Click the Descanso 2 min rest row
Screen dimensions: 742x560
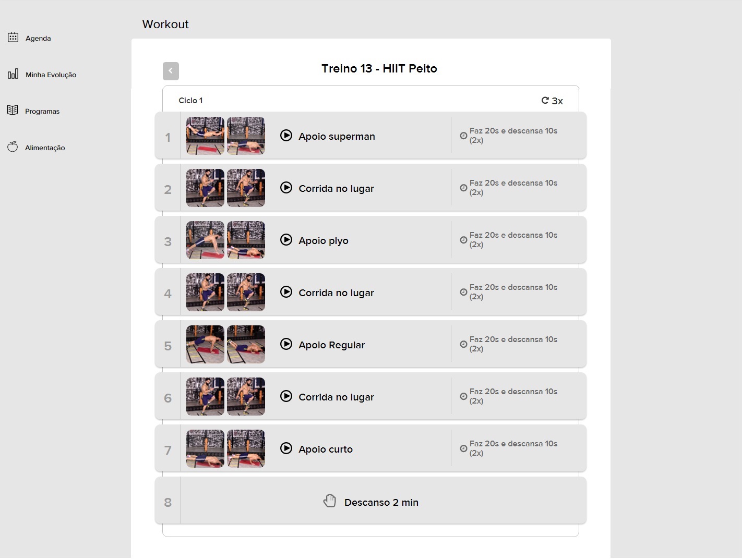[381, 502]
